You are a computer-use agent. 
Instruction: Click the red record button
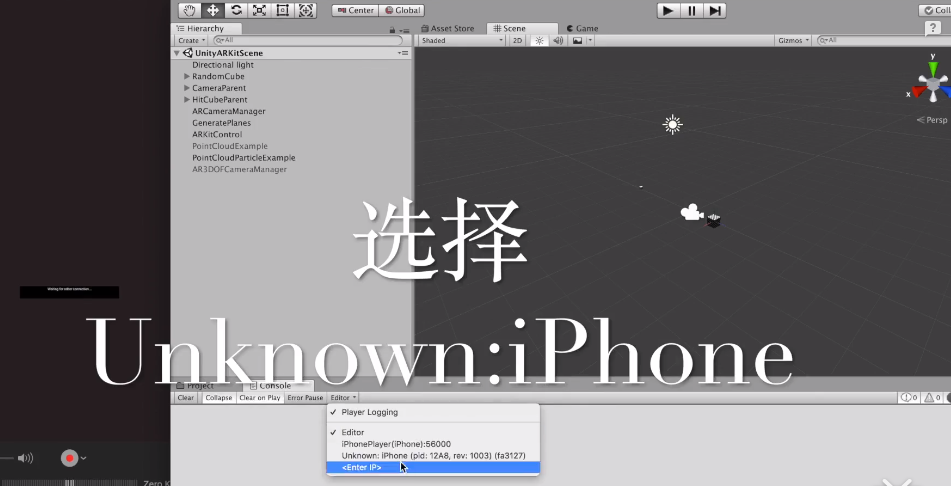coord(70,458)
